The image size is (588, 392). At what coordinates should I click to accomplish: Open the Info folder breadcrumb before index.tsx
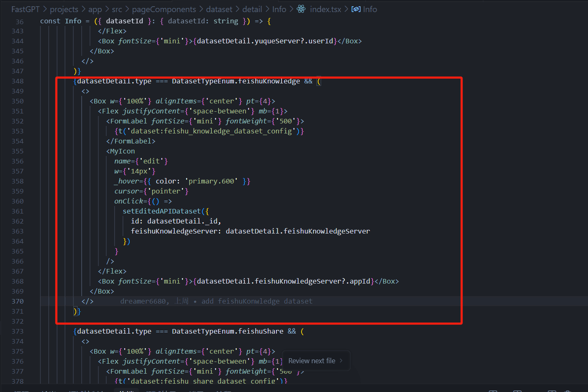coord(279,9)
